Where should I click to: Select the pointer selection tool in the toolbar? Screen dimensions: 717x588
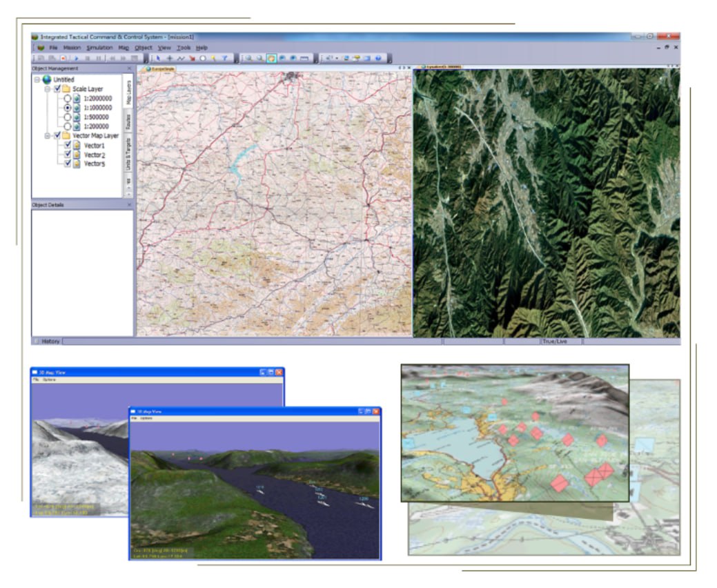(158, 59)
